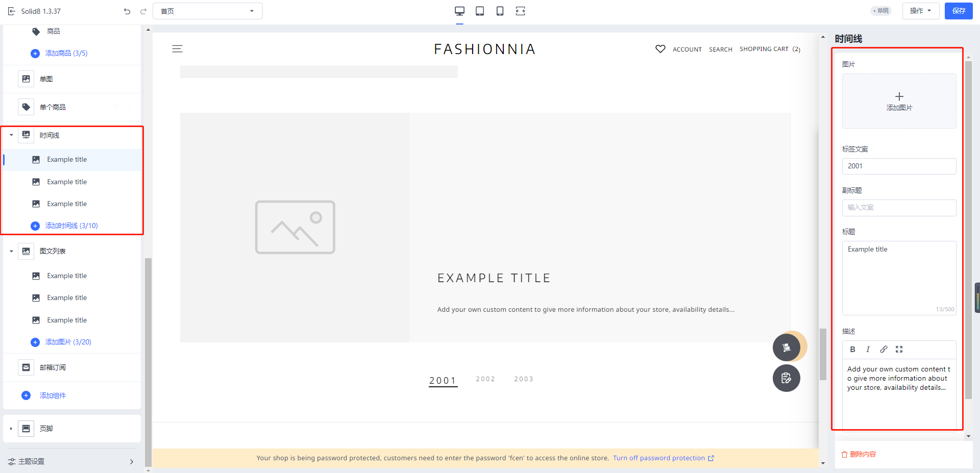Click 添加图片 upload area

coord(899,101)
